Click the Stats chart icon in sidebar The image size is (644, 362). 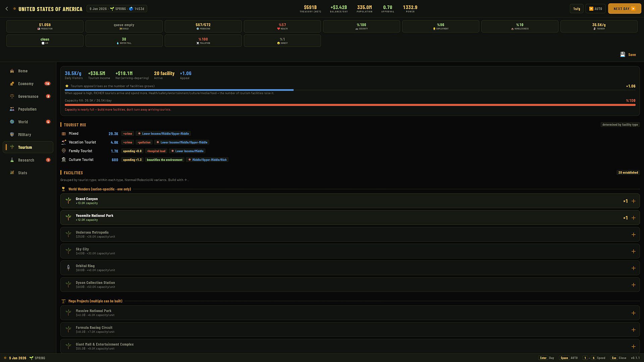pyautogui.click(x=12, y=173)
